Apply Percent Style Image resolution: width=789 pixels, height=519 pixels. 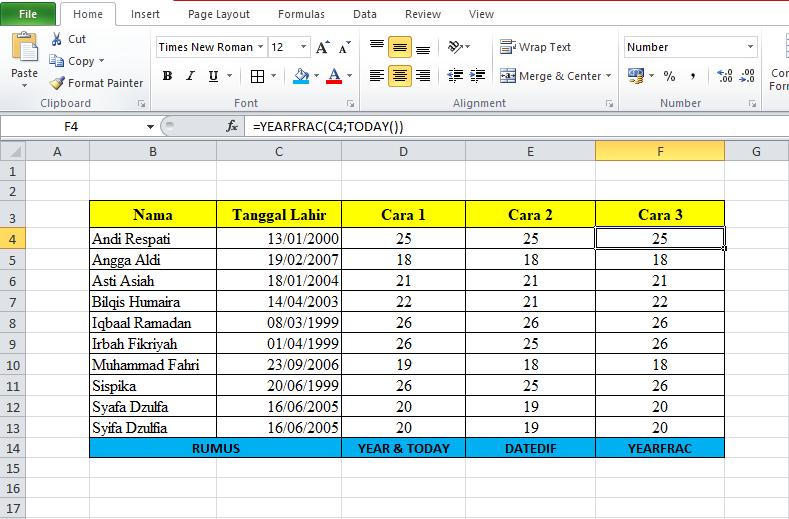click(669, 76)
